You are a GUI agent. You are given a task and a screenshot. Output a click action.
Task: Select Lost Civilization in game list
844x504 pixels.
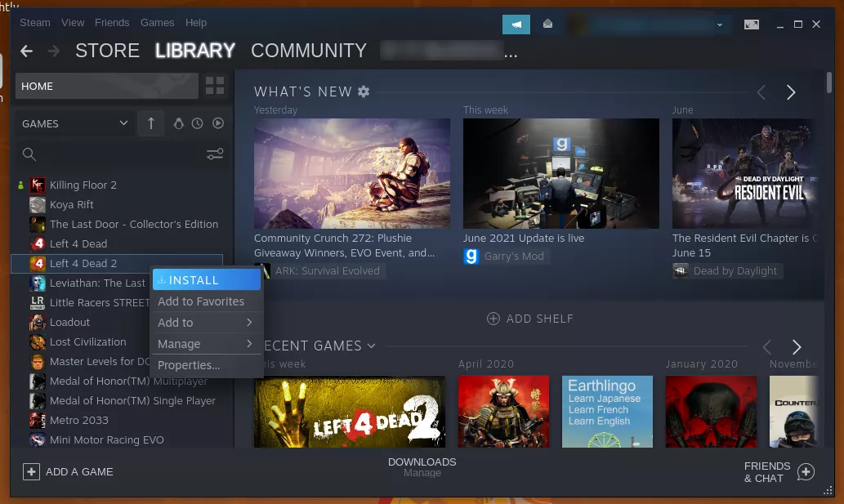click(x=87, y=342)
